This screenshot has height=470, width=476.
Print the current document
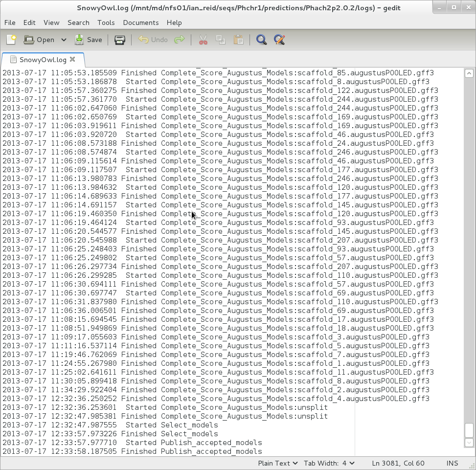click(119, 40)
